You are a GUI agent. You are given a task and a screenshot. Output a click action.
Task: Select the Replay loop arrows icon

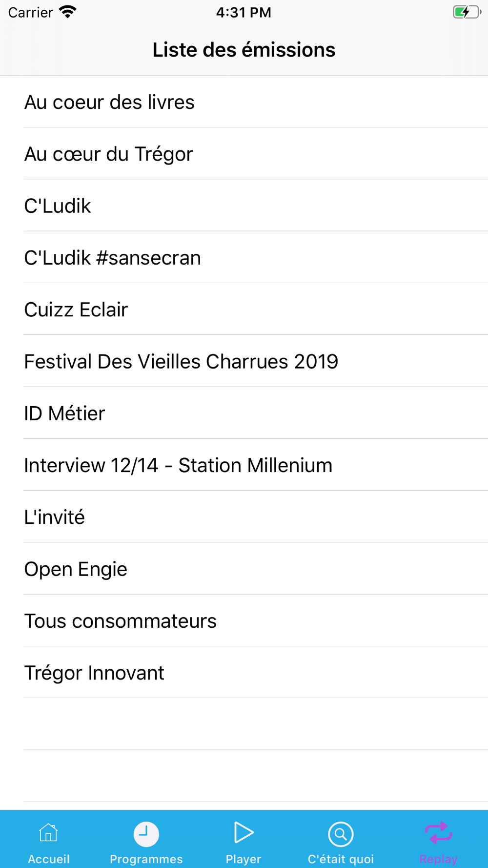pos(438,832)
